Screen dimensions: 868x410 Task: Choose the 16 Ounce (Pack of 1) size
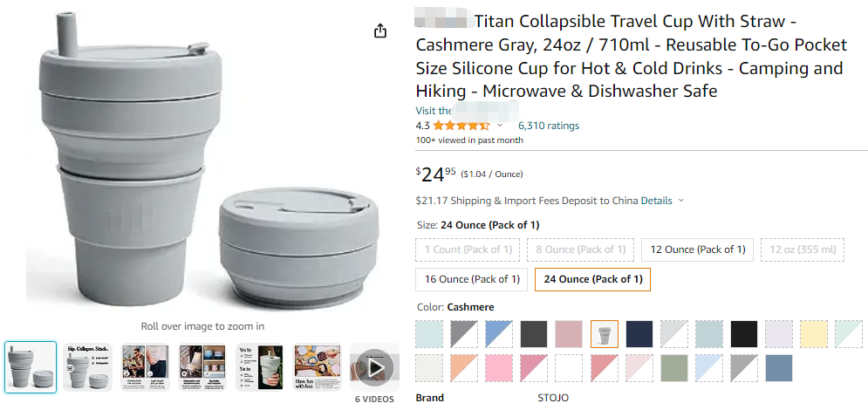471,279
